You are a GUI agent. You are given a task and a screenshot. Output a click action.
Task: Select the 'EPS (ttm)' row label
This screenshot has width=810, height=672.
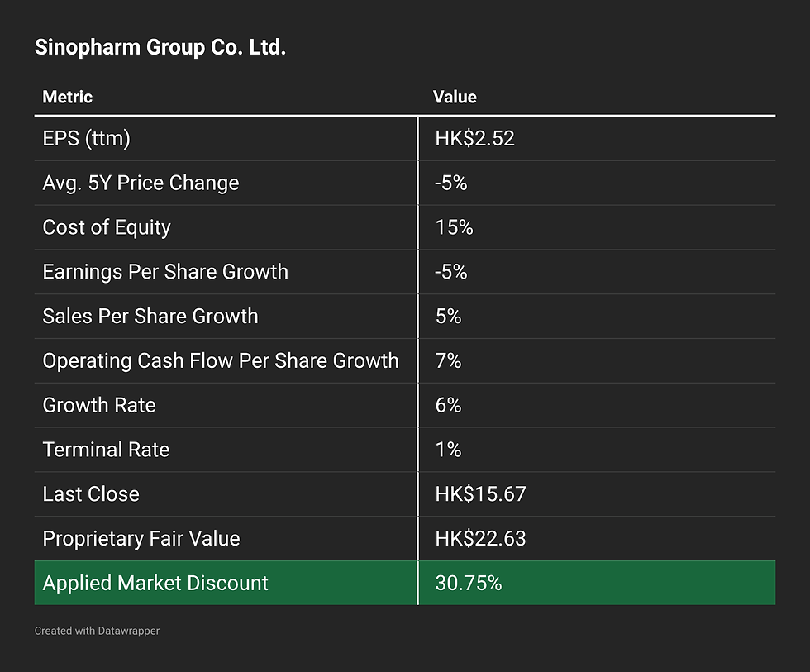(x=86, y=138)
